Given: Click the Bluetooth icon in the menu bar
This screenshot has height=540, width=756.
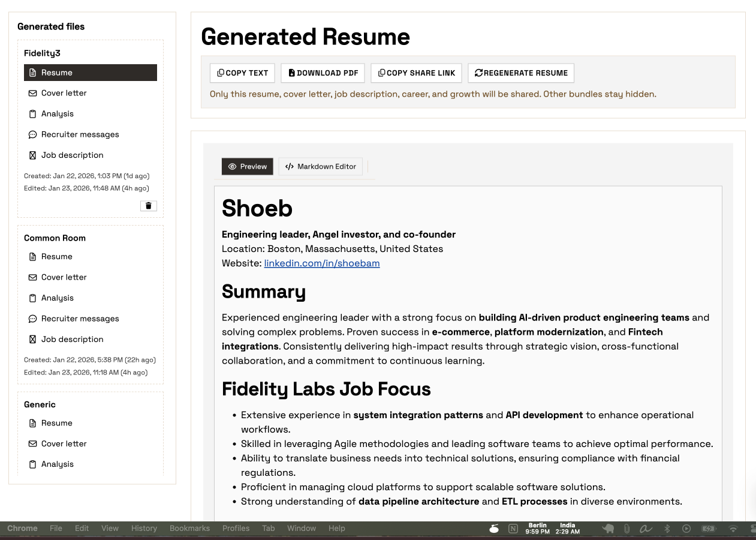Looking at the screenshot, I should 667,529.
